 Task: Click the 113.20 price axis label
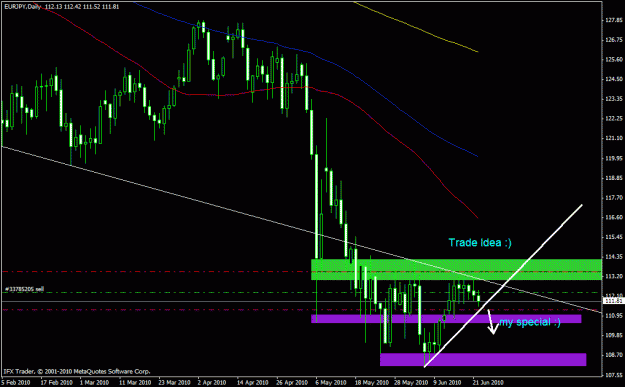coord(614,276)
